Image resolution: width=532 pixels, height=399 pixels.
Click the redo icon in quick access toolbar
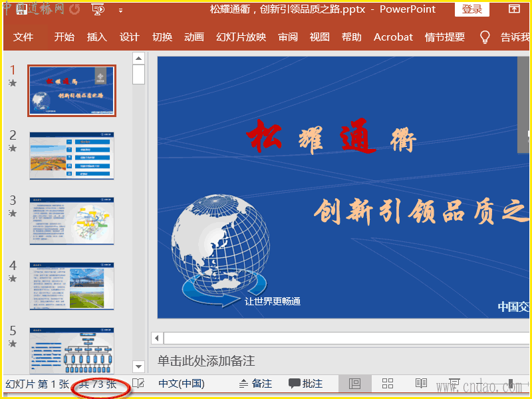coord(74,9)
